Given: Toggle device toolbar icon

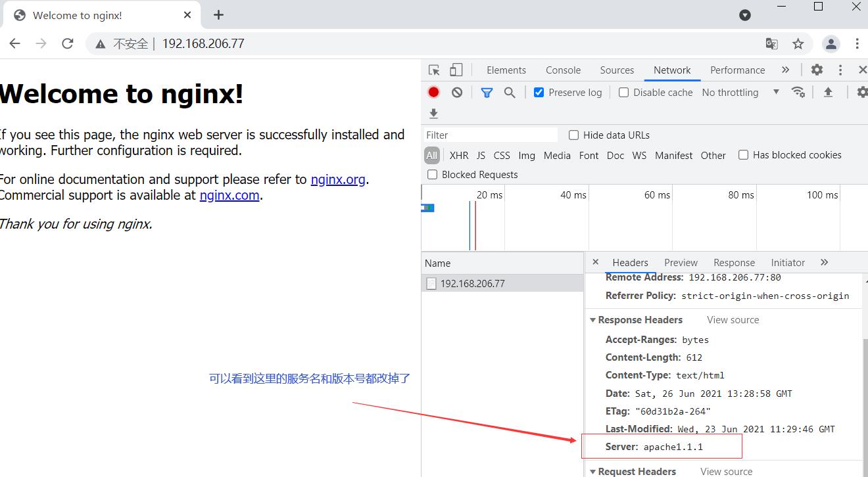Looking at the screenshot, I should [456, 70].
